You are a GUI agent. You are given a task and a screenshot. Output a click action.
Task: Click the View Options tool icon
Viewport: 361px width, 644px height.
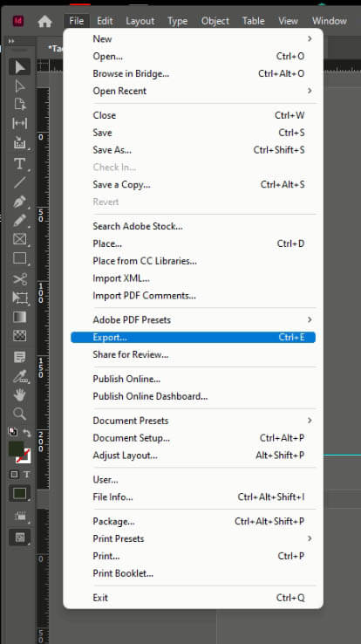(20, 517)
